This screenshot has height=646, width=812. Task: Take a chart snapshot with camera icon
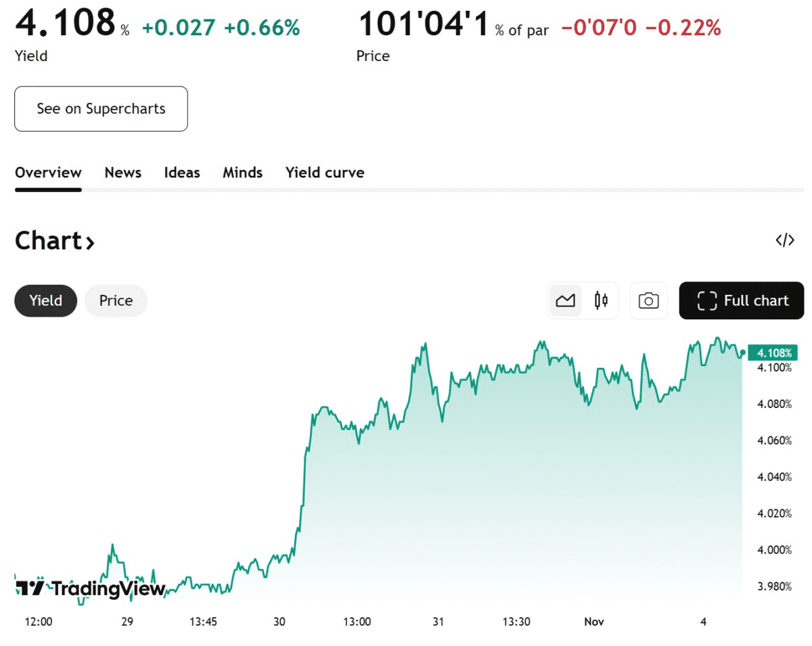(648, 300)
